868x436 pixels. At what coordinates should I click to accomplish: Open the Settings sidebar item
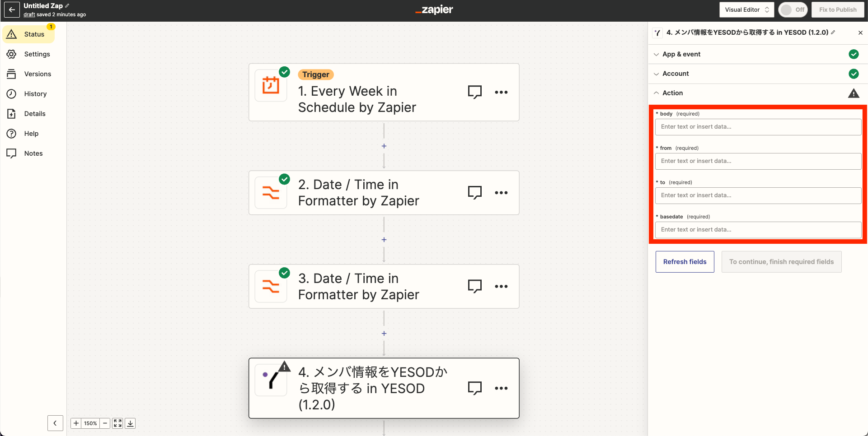[x=28, y=54]
